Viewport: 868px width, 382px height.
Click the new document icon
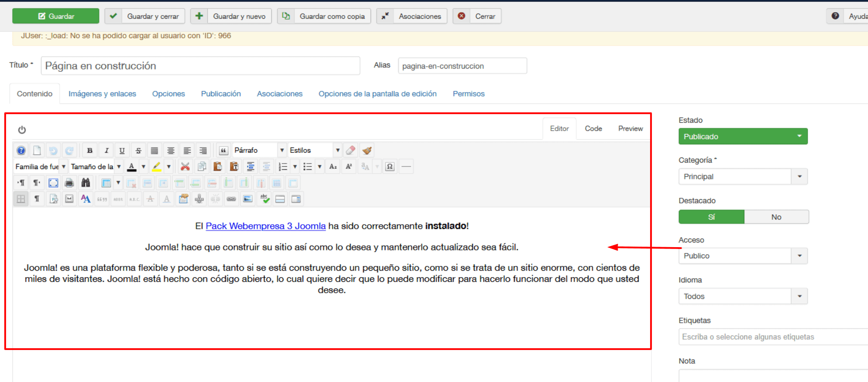click(x=37, y=150)
